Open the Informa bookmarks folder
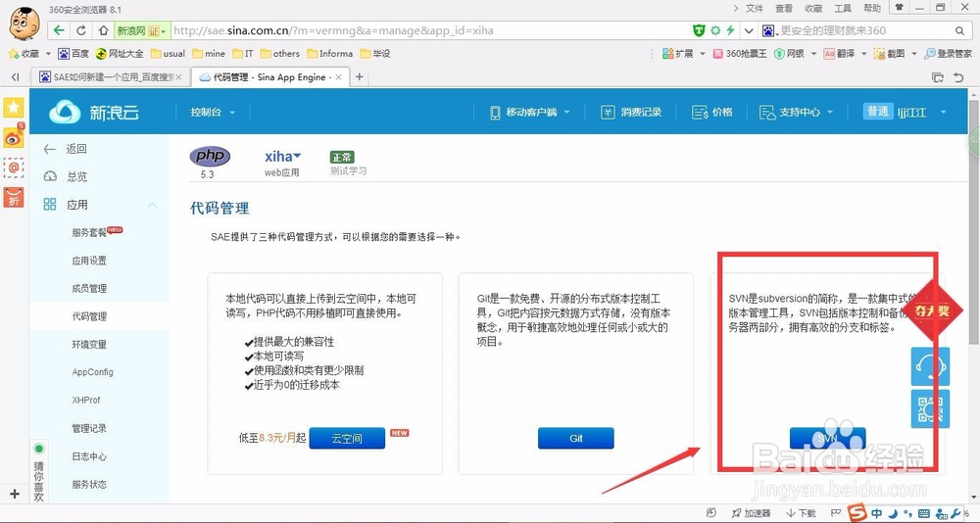The width and height of the screenshot is (980, 523). (329, 54)
